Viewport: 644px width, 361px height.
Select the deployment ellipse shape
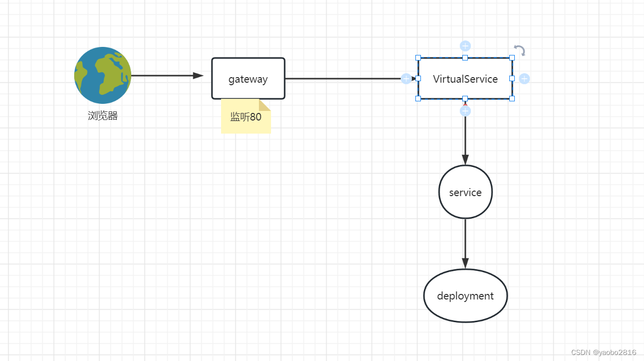(x=465, y=295)
